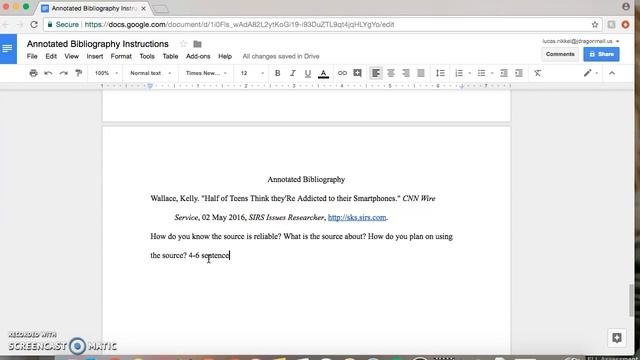The height and width of the screenshot is (360, 640).
Task: Open the Edit menu
Action: pos(51,56)
